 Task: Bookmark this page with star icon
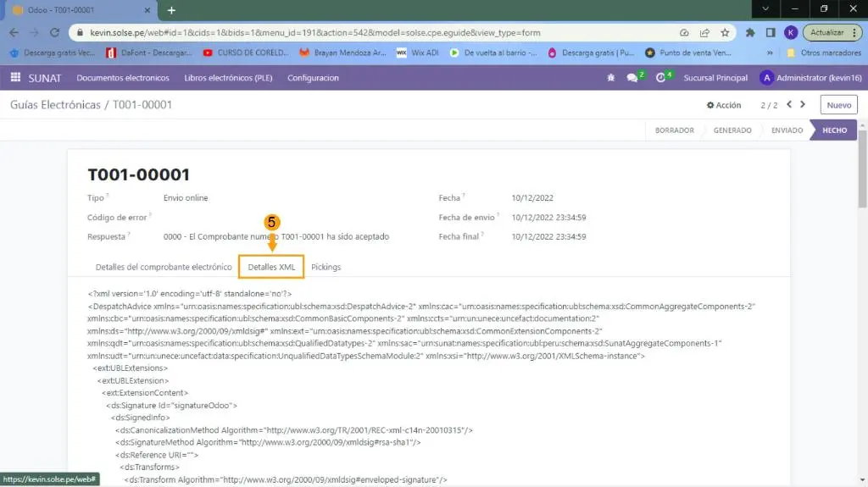725,33
